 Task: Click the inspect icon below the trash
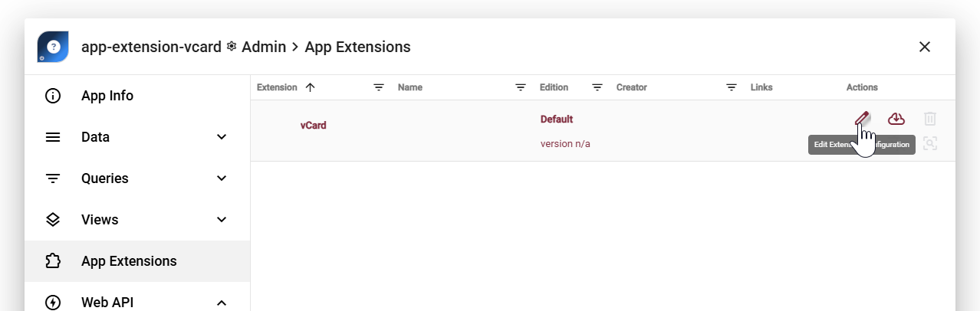930,143
